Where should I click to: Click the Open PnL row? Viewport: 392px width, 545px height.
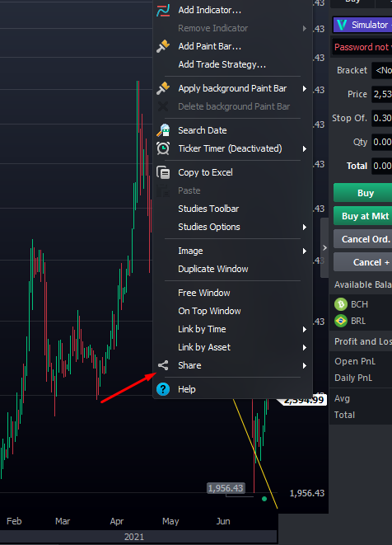(x=361, y=361)
